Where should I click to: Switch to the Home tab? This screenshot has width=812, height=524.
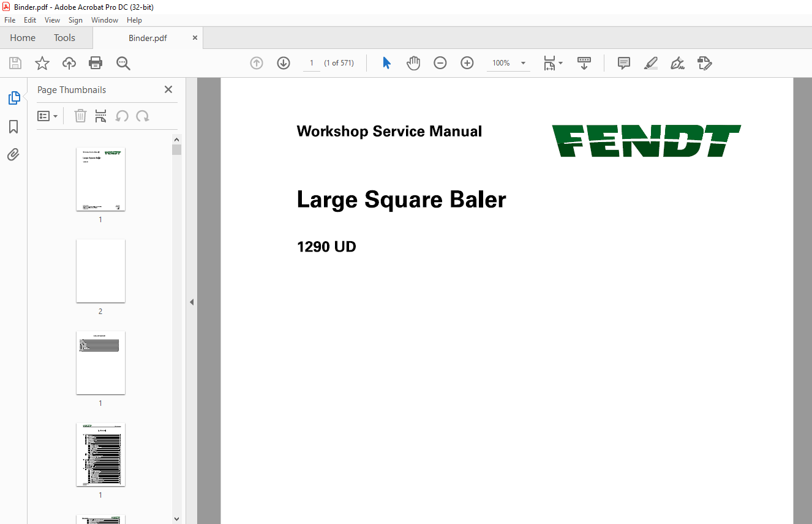click(23, 38)
